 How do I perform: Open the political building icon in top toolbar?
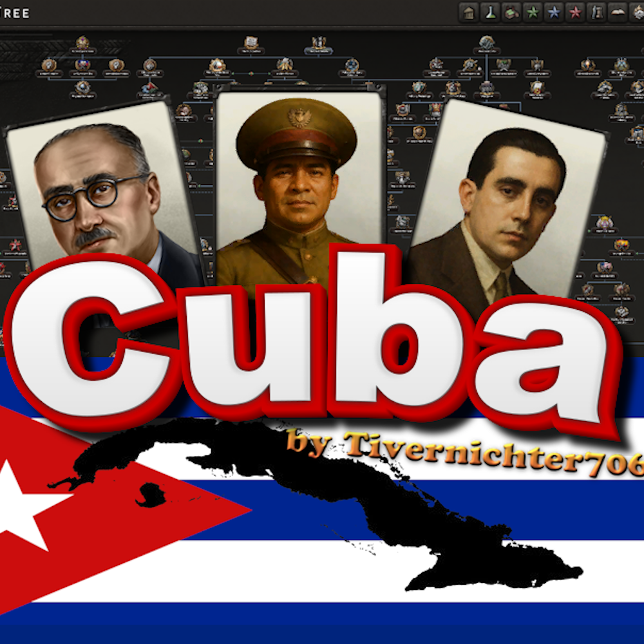coord(469,13)
